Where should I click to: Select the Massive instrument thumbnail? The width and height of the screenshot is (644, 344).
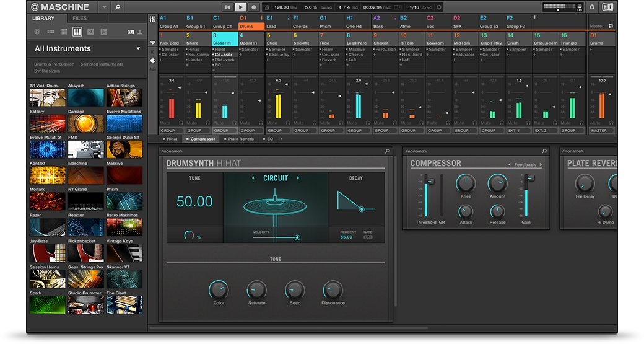(124, 175)
